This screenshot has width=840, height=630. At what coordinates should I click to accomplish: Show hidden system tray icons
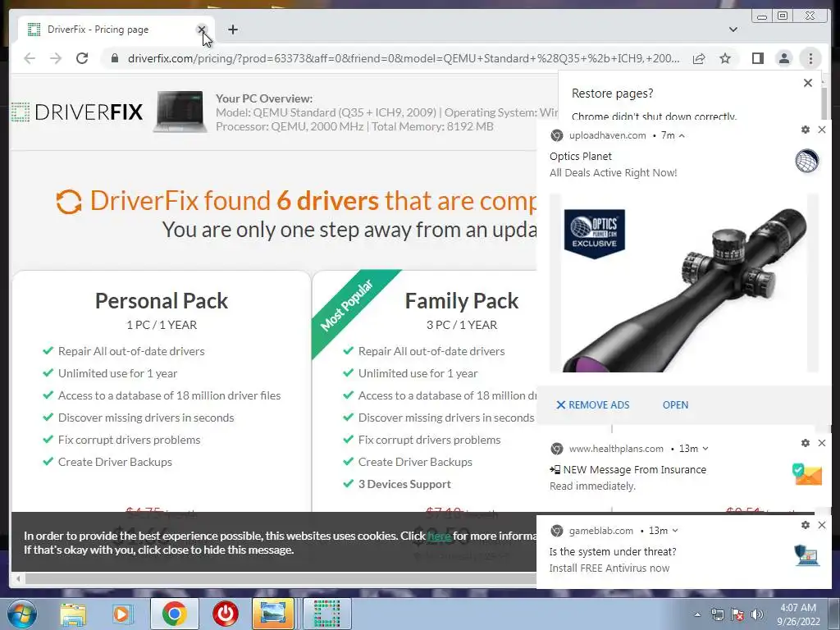click(697, 614)
